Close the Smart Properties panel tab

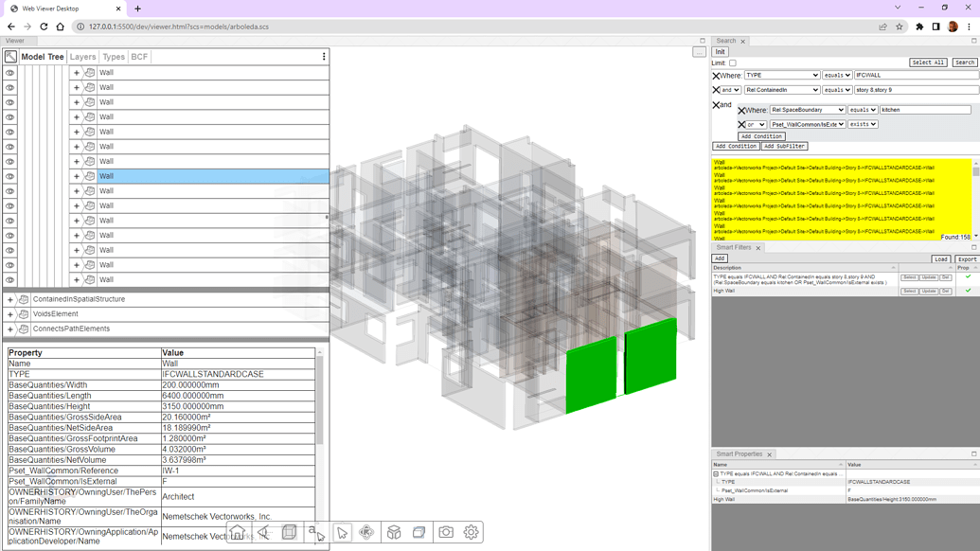tap(770, 454)
